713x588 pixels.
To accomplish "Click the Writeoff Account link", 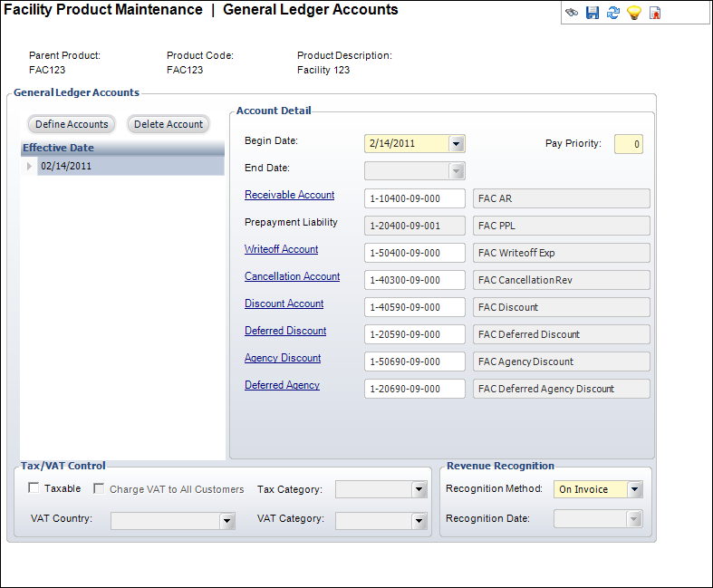I will point(281,249).
